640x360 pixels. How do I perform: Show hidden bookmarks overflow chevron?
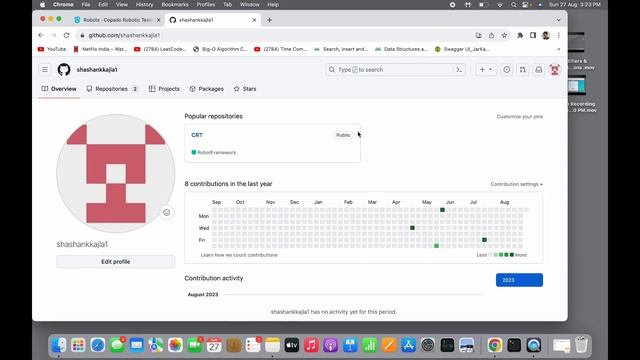pyautogui.click(x=558, y=49)
